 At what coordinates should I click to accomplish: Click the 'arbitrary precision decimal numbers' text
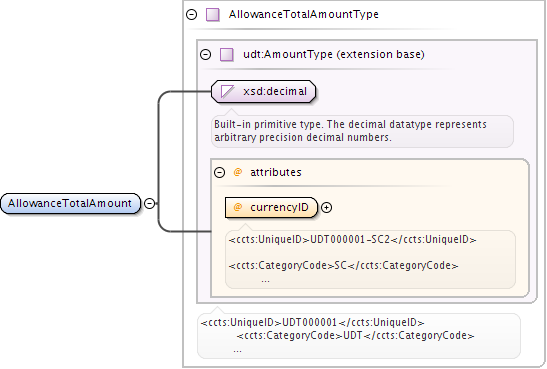tap(303, 137)
